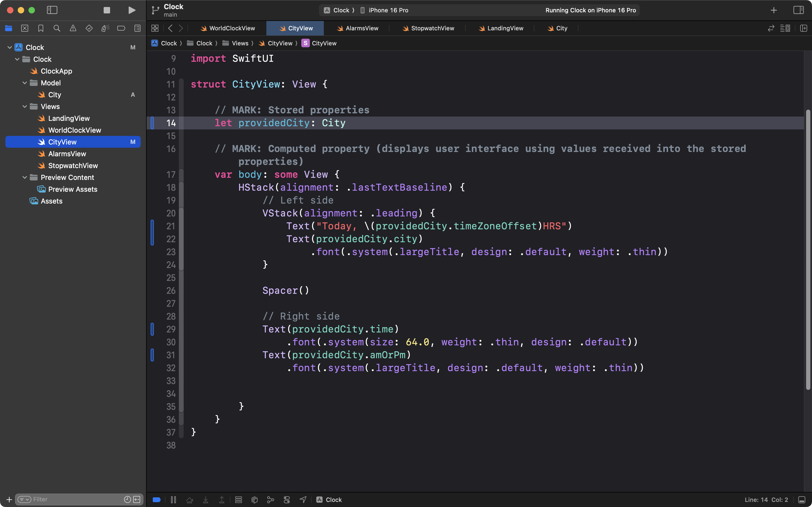Toggle the right inspector panel
The image size is (812, 507).
(x=798, y=10)
